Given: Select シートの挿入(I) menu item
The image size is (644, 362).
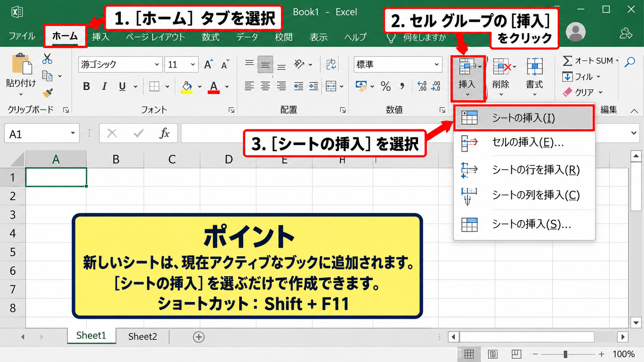Looking at the screenshot, I should click(x=524, y=118).
